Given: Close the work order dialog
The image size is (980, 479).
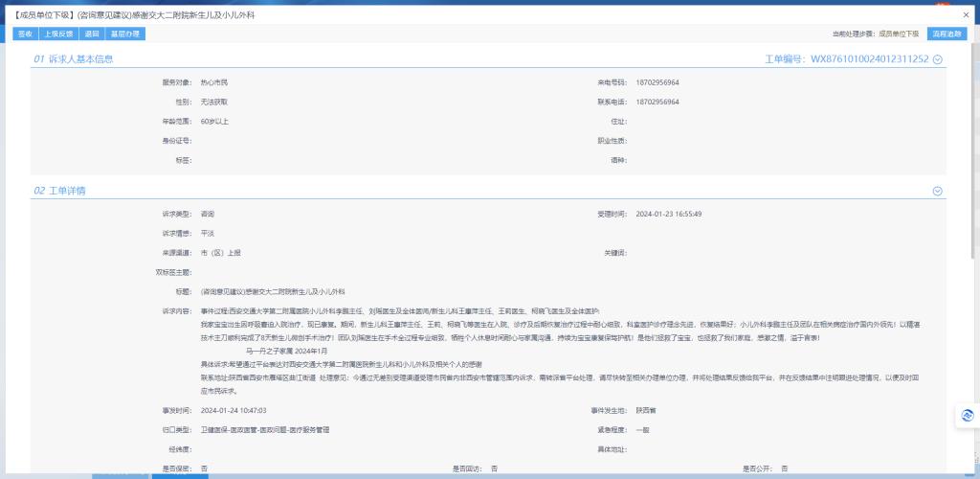Looking at the screenshot, I should tap(967, 15).
